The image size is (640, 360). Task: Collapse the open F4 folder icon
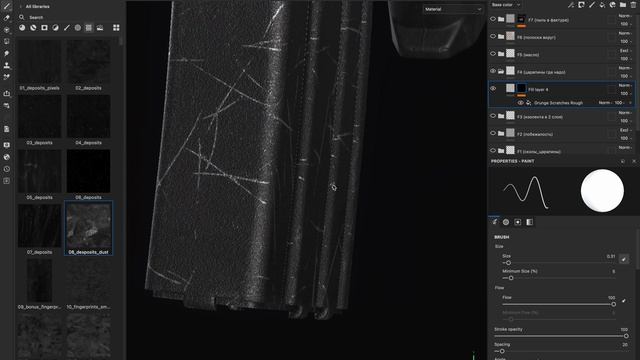[x=501, y=71]
